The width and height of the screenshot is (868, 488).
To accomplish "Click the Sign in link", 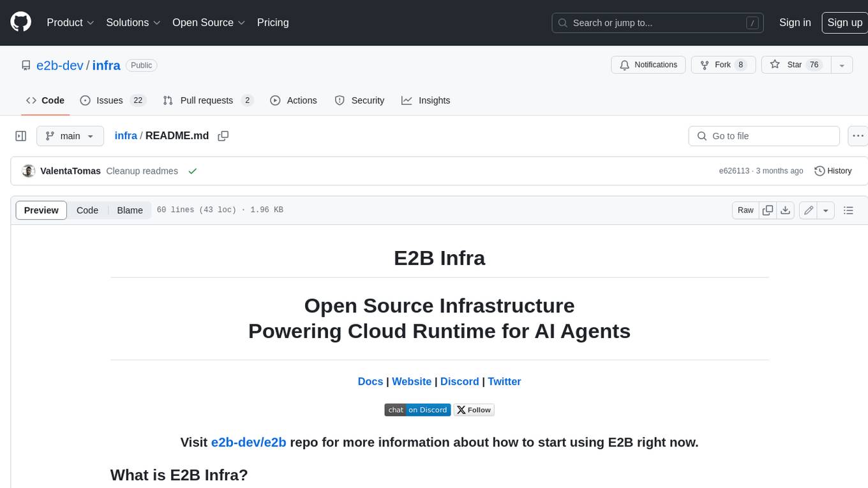I will (x=795, y=22).
